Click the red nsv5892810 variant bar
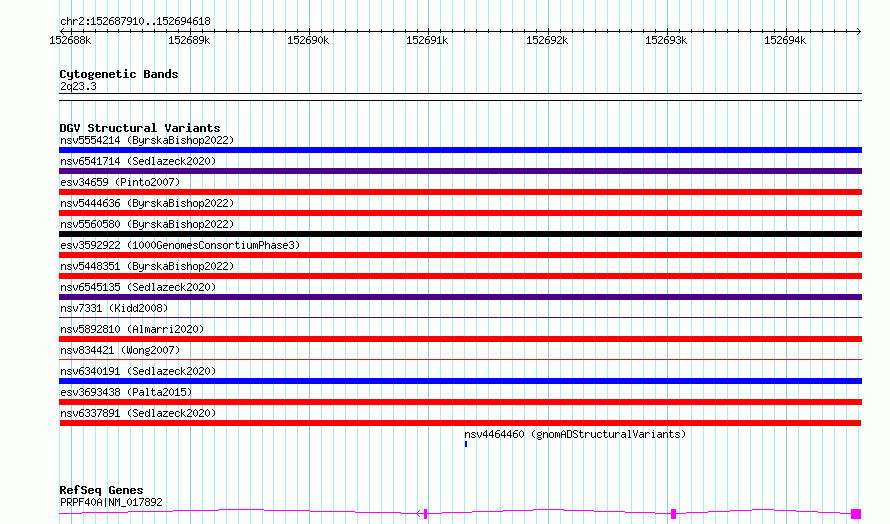Screen dimensions: 890x524 [460, 339]
